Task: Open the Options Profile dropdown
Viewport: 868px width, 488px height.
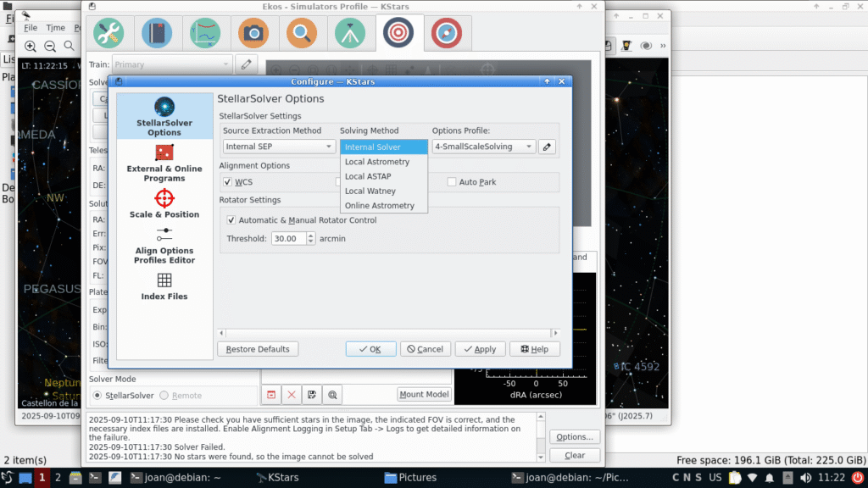Action: coord(483,147)
